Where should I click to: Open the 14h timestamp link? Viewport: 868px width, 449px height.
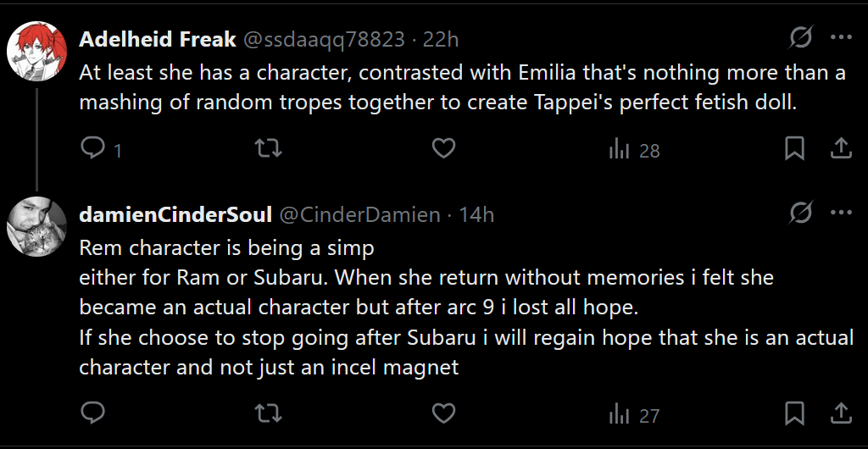[x=476, y=215]
